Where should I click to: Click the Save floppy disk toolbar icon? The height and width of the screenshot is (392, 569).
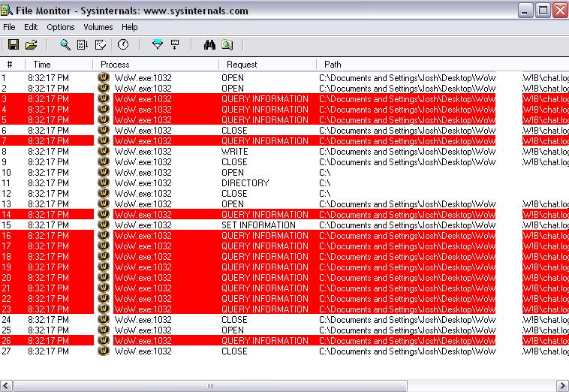(14, 44)
